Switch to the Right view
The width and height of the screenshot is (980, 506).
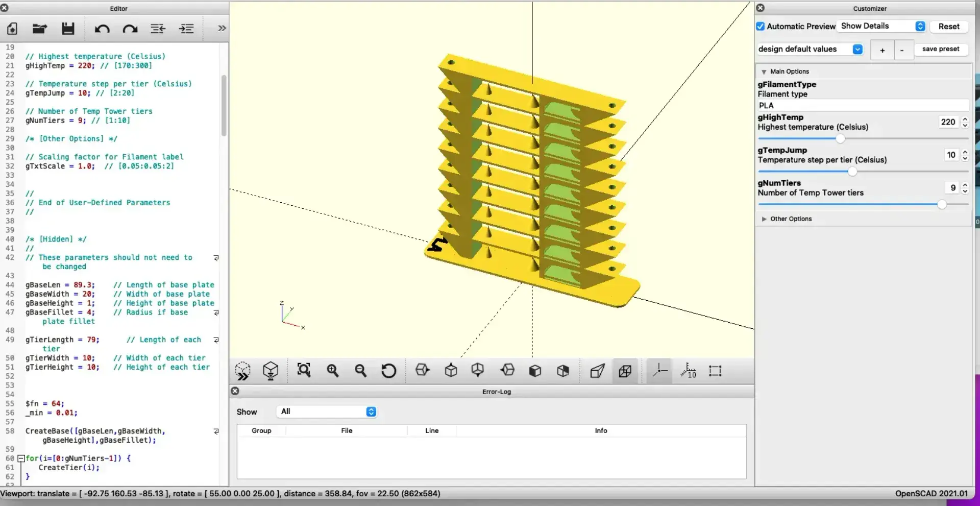423,370
